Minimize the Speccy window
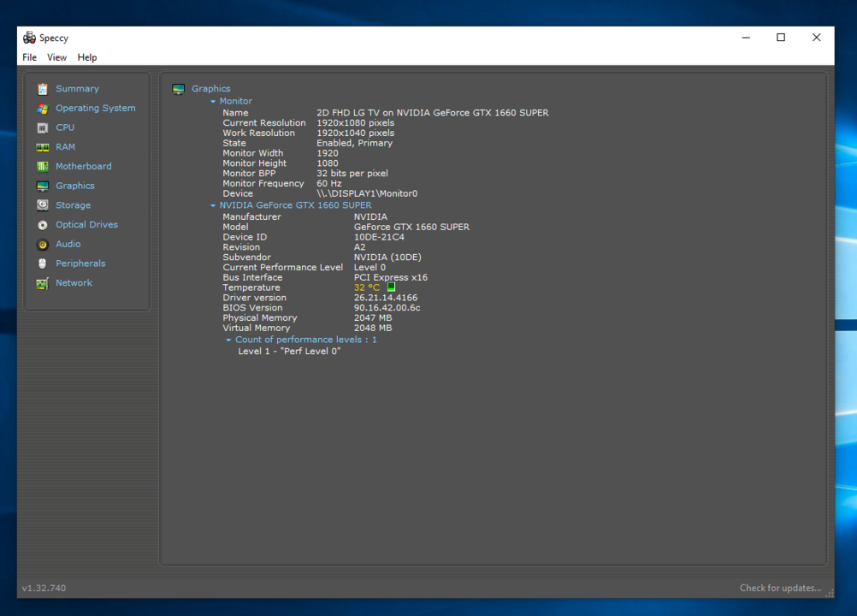This screenshot has width=857, height=616. (746, 37)
